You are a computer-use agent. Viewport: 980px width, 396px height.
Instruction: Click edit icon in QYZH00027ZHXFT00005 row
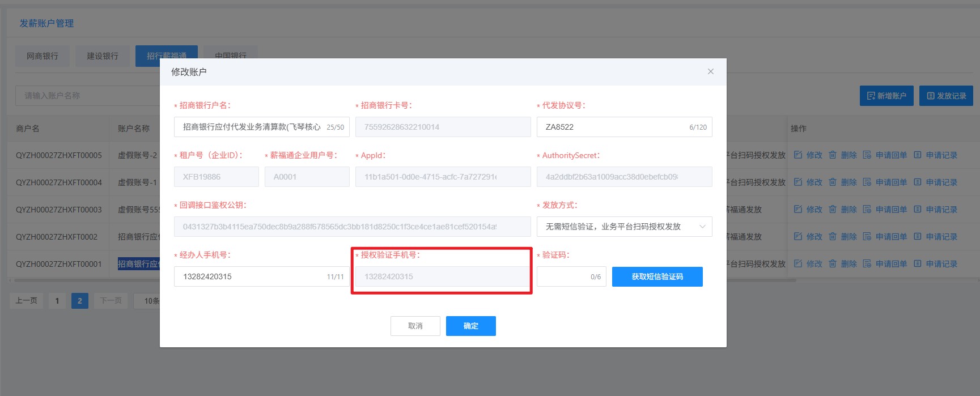point(798,155)
